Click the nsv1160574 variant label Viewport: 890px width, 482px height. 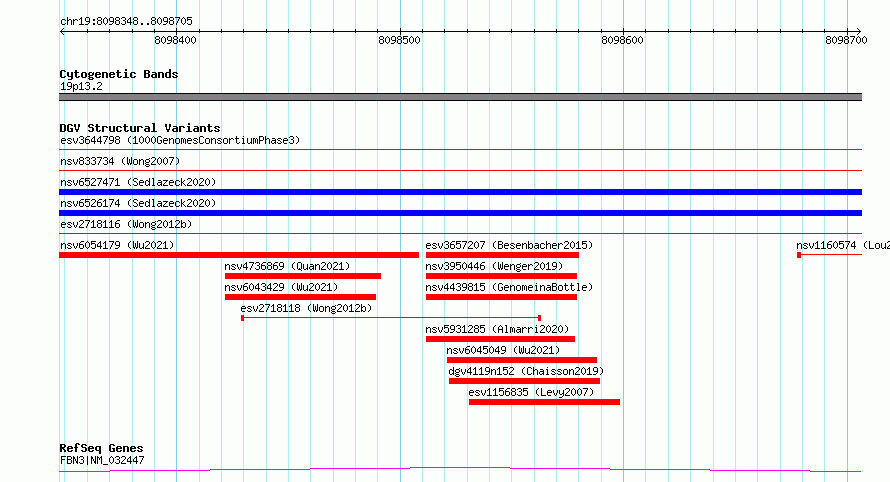coord(843,245)
